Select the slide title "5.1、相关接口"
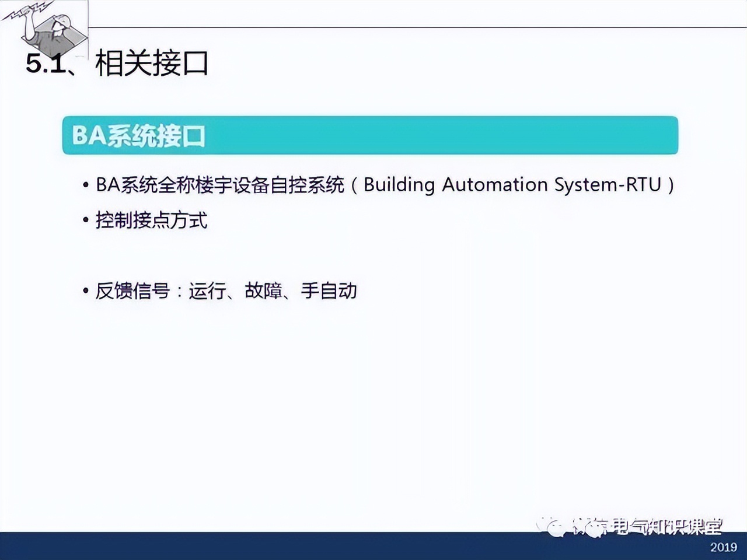Viewport: 747px width, 560px height. pos(117,63)
